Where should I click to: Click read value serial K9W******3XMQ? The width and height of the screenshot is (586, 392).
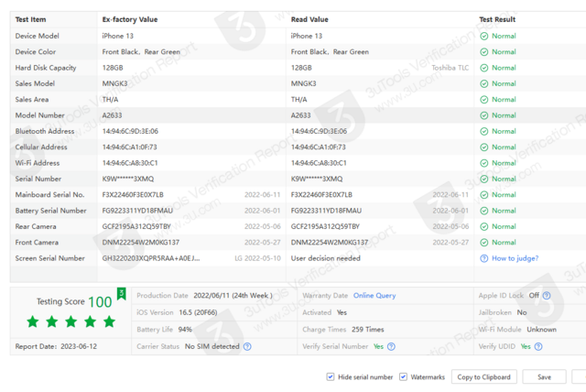coord(317,179)
